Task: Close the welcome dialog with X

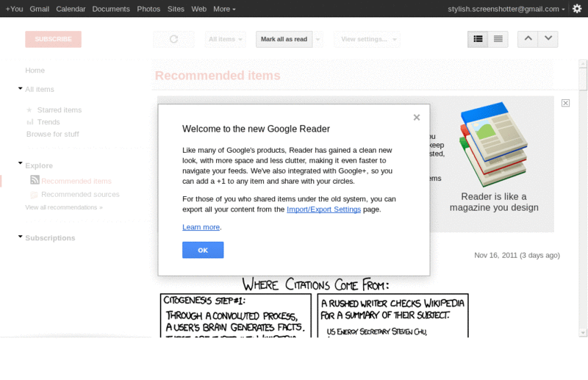Action: click(x=417, y=118)
